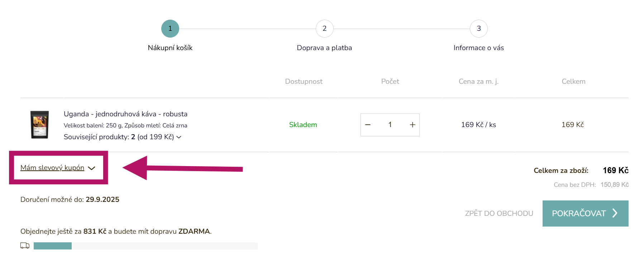
Task: Switch to the Doprava a platba step label
Action: pyautogui.click(x=324, y=48)
